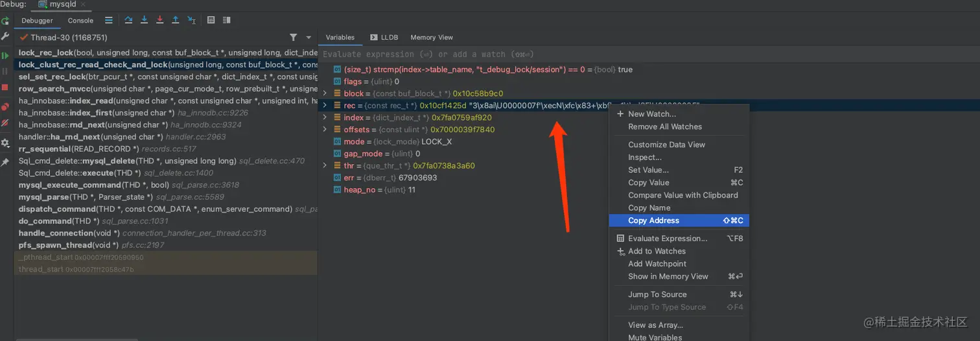980x341 pixels.
Task: Restore layout icon in debugger toolbar
Action: (x=226, y=20)
